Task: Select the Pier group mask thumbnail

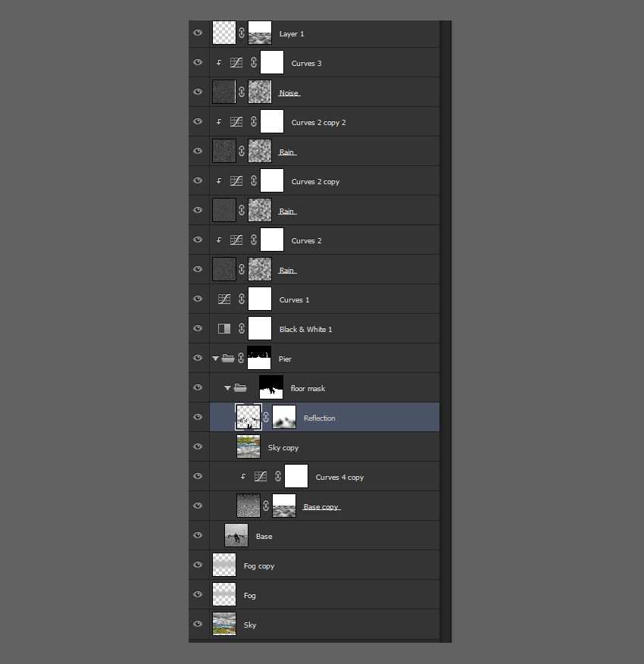Action: (259, 358)
